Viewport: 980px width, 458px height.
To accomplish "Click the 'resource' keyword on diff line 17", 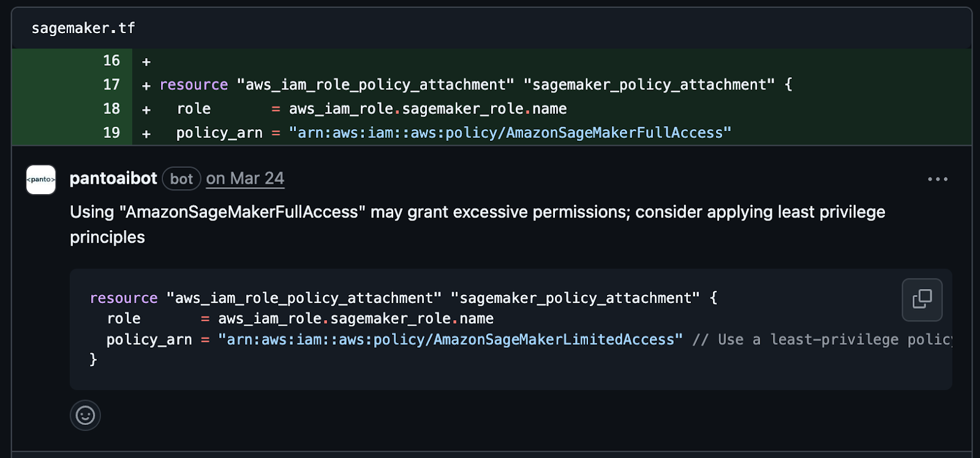I will pos(194,84).
